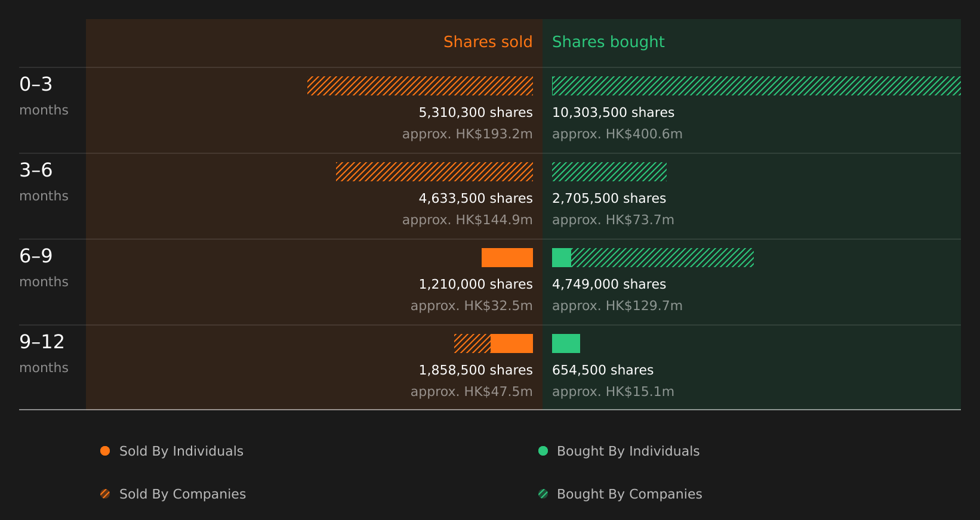The height and width of the screenshot is (520, 980).
Task: Click the approx. HK$129.7m value
Action: 617,306
